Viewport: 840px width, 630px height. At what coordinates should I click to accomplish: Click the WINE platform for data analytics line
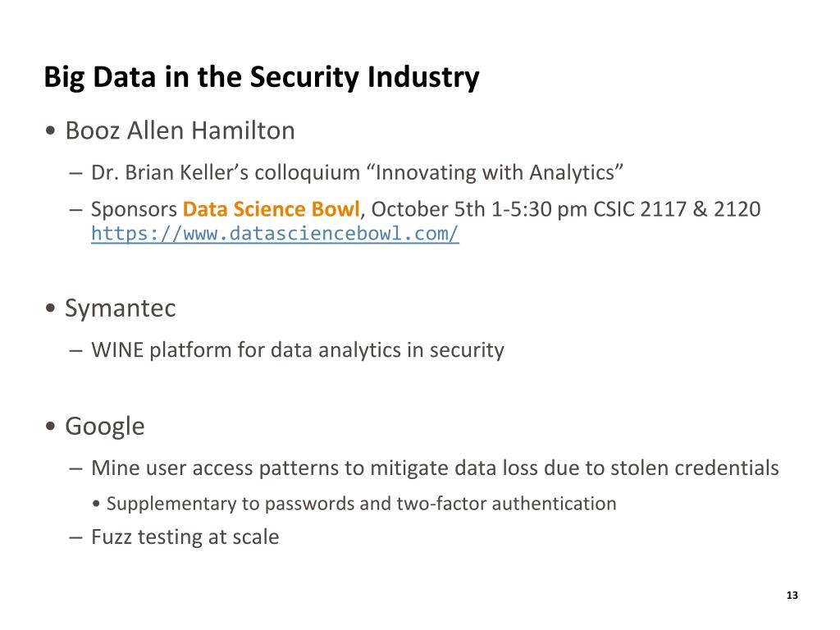pyautogui.click(x=297, y=350)
